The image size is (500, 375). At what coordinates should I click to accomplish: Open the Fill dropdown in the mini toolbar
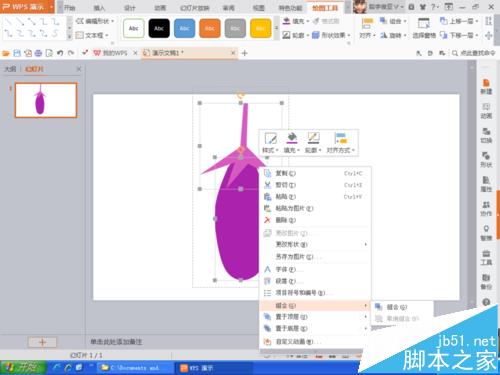click(292, 143)
